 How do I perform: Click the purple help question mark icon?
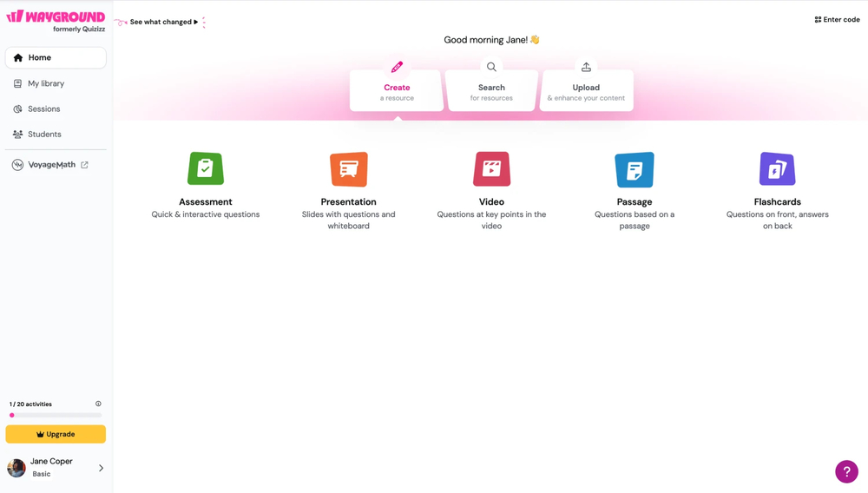point(846,471)
